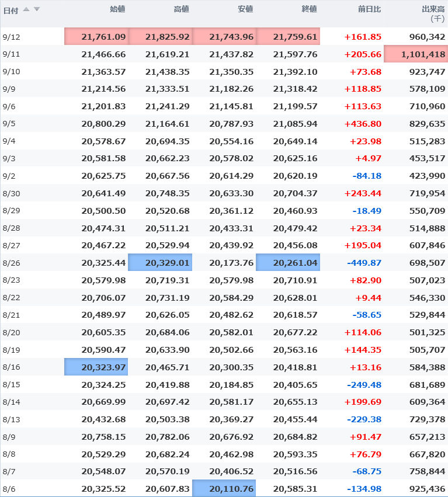Select highlighted volume 1,101,418
This screenshot has width=448, height=497.
coord(416,54)
